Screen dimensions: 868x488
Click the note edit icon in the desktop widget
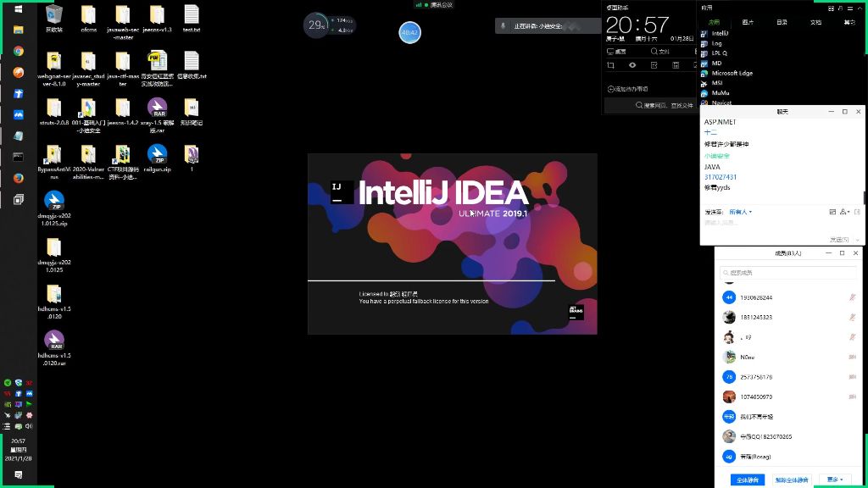click(654, 65)
